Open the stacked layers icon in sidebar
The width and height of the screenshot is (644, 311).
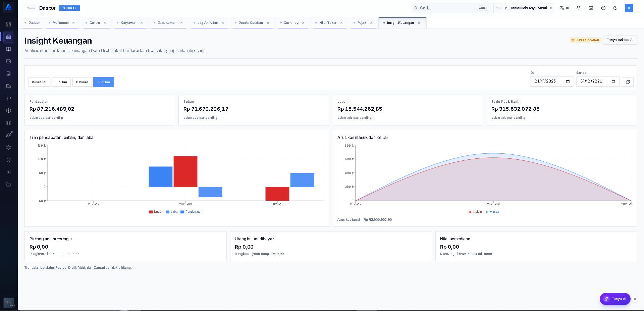coord(9,123)
